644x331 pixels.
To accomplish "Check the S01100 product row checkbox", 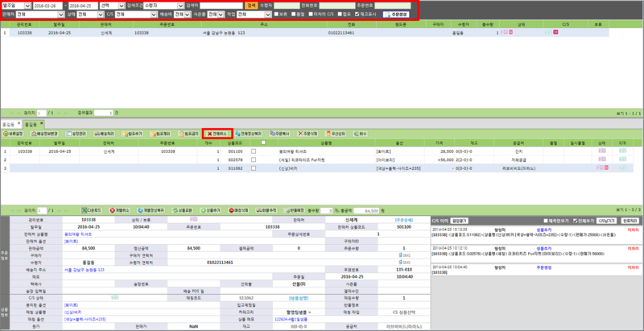I will 254,151.
